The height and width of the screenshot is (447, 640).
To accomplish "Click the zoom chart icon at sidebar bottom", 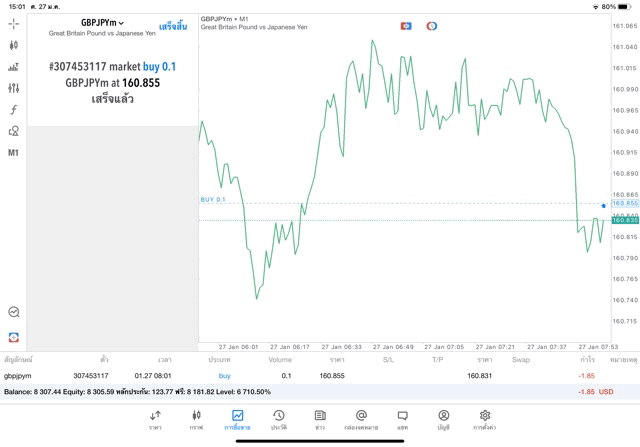I will coord(14,312).
